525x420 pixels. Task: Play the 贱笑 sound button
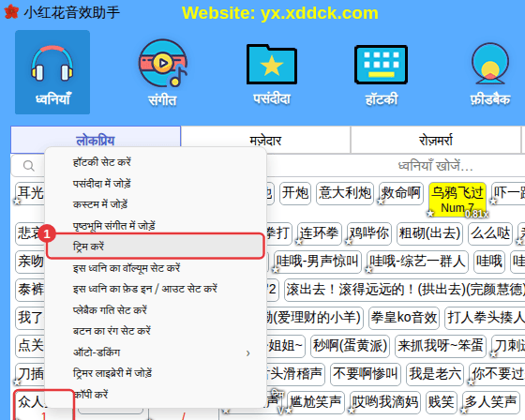442,402
